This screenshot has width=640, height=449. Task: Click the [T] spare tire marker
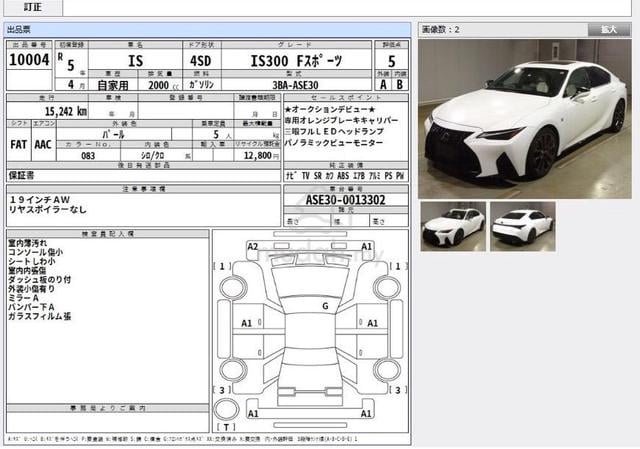226,427
